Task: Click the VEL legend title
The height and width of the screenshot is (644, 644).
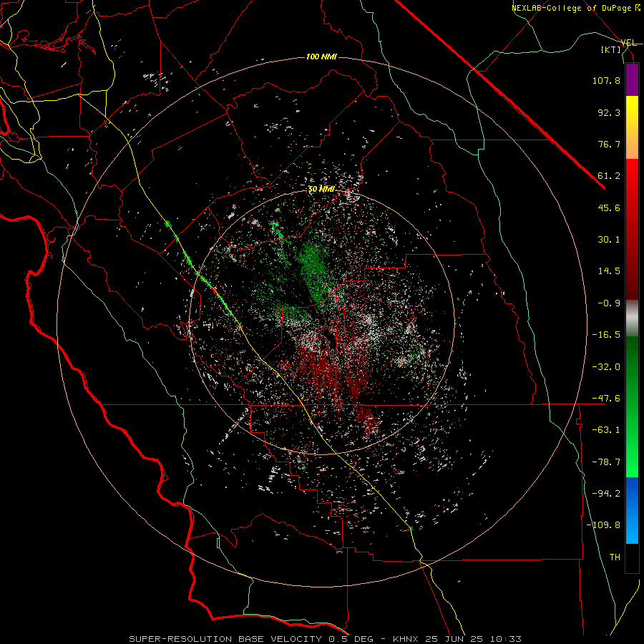Action: click(628, 43)
